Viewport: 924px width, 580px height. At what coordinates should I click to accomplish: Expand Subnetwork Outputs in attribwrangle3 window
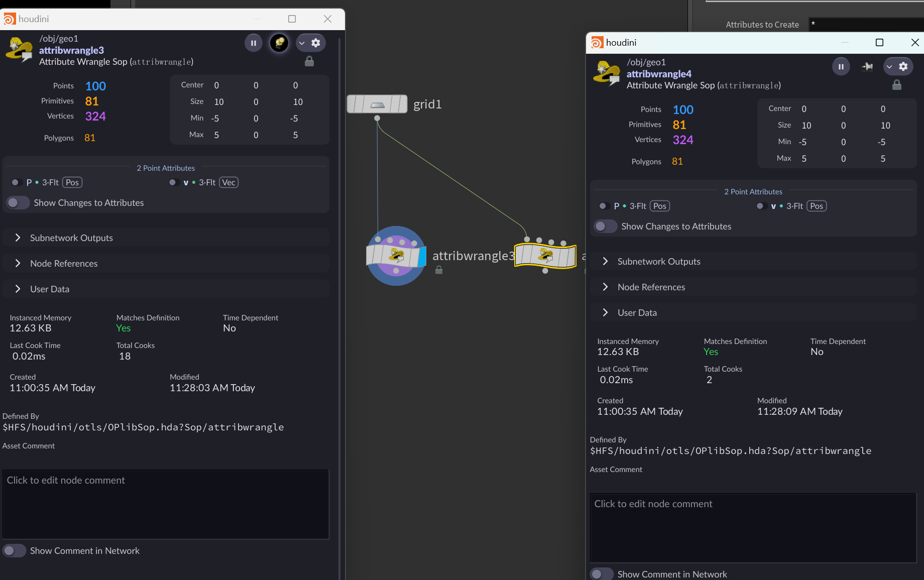pyautogui.click(x=166, y=238)
